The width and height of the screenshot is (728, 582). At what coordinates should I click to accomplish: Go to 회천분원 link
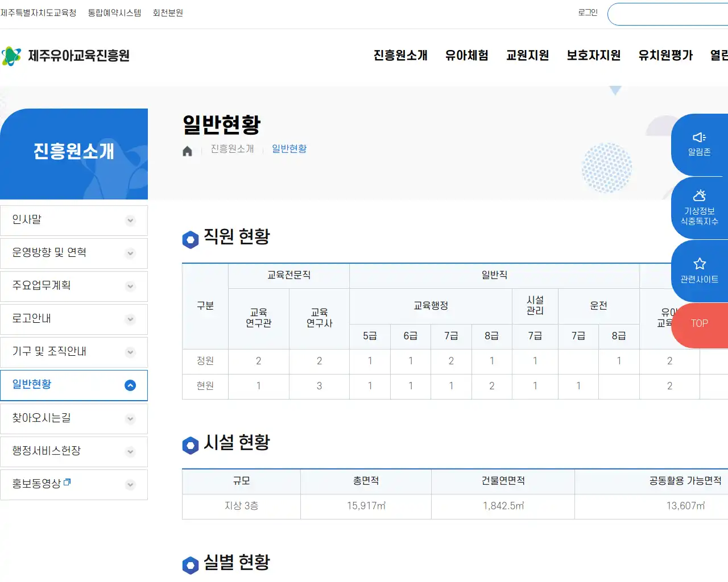[168, 13]
